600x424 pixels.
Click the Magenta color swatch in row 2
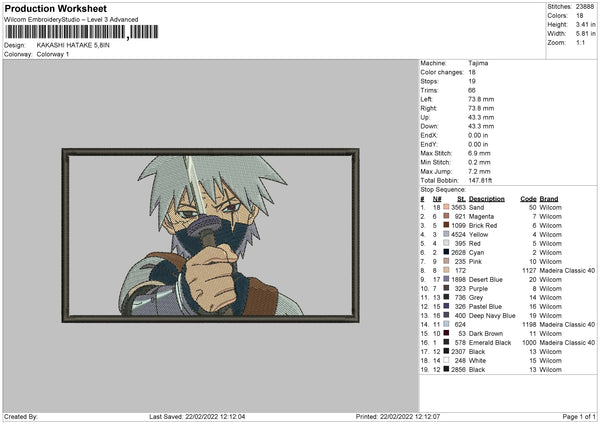coord(446,216)
